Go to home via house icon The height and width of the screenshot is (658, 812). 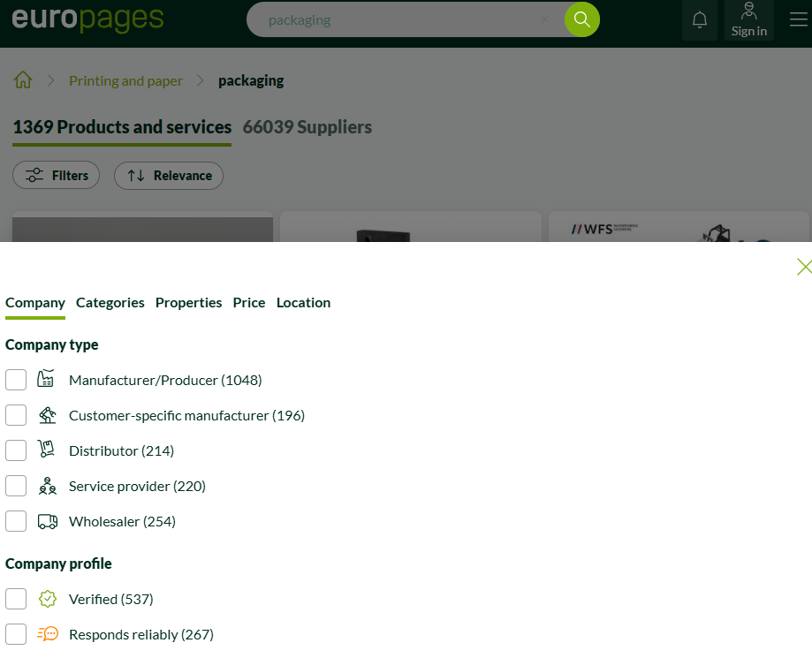point(23,80)
